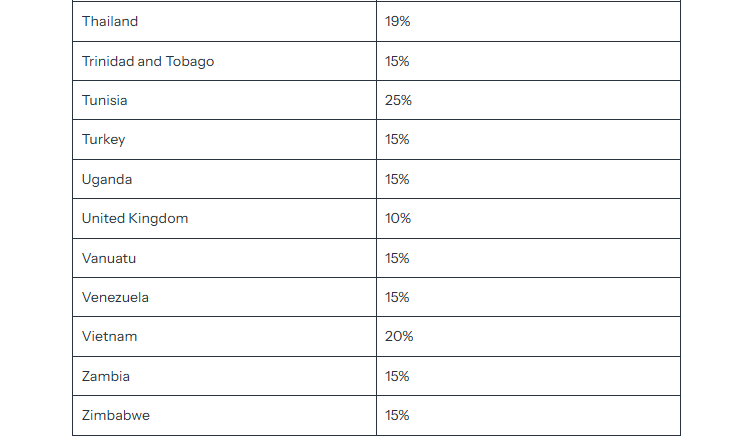Select the Vietnam country cell

[224, 336]
